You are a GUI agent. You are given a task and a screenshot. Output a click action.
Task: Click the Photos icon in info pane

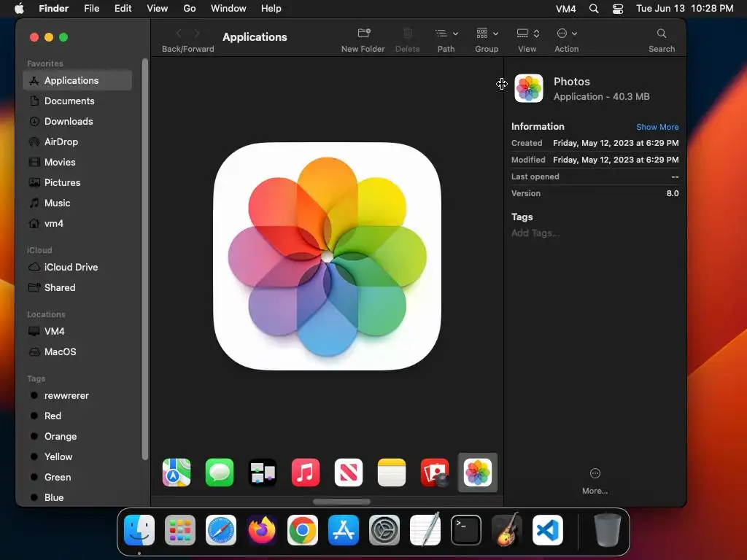coord(529,88)
